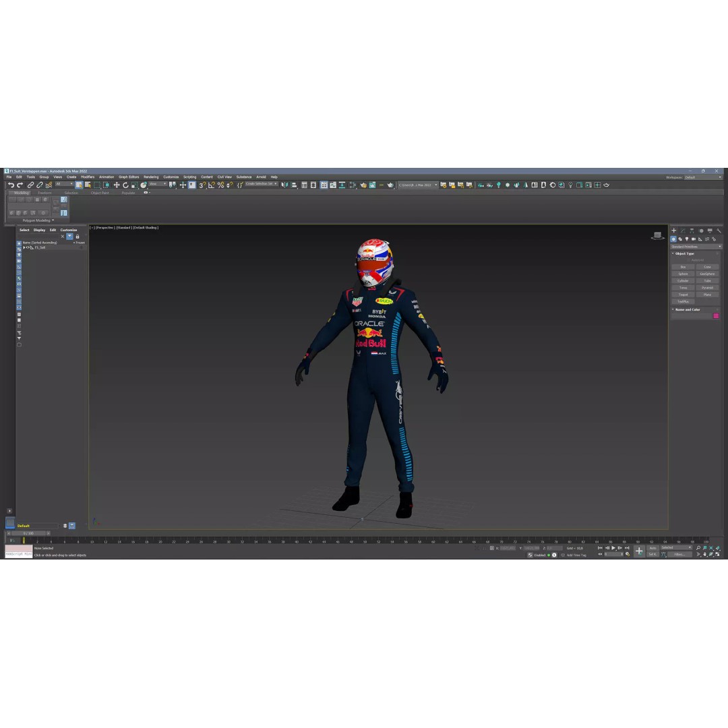This screenshot has width=728, height=728.
Task: Click the Mirror tool icon
Action: tap(284, 185)
